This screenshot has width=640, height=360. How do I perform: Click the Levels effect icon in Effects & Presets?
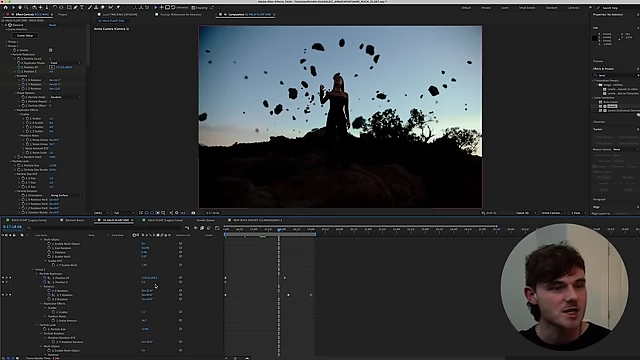605,106
